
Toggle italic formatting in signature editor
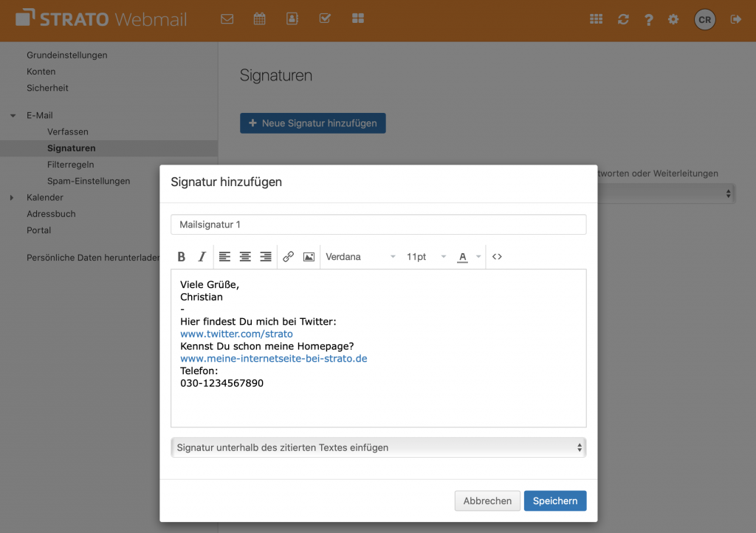pyautogui.click(x=202, y=257)
